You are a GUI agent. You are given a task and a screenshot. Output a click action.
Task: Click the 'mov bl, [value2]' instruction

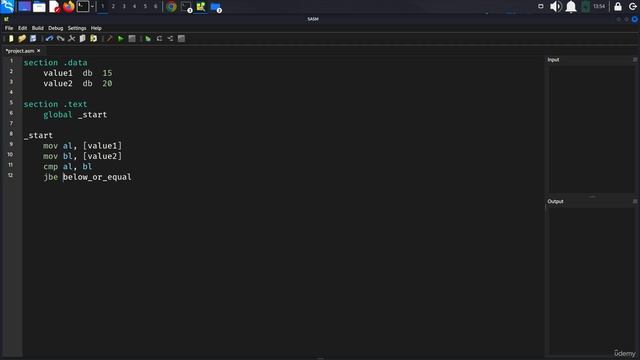[82, 156]
